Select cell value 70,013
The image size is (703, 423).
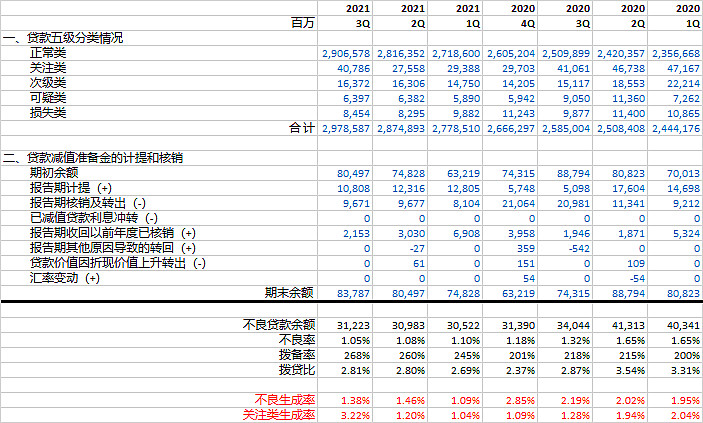click(x=684, y=174)
